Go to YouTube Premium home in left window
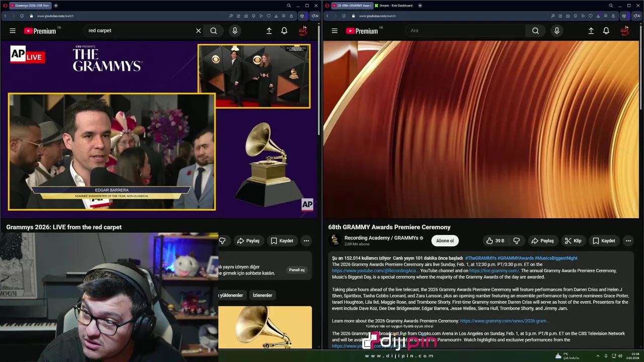The image size is (644, 362). 40,31
